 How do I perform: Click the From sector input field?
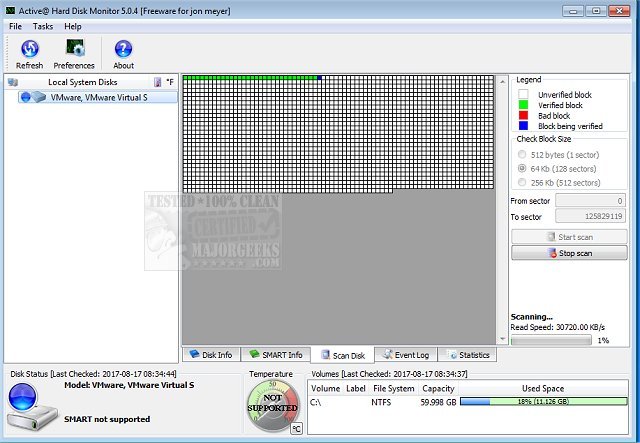tap(590, 200)
